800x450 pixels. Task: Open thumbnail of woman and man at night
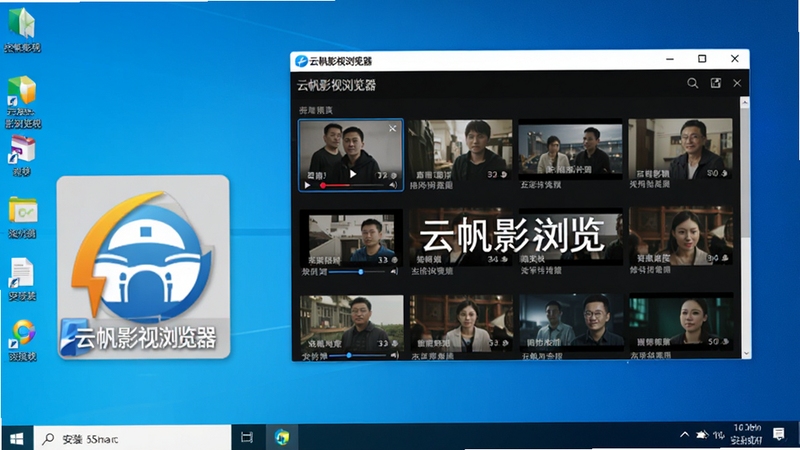click(x=570, y=149)
